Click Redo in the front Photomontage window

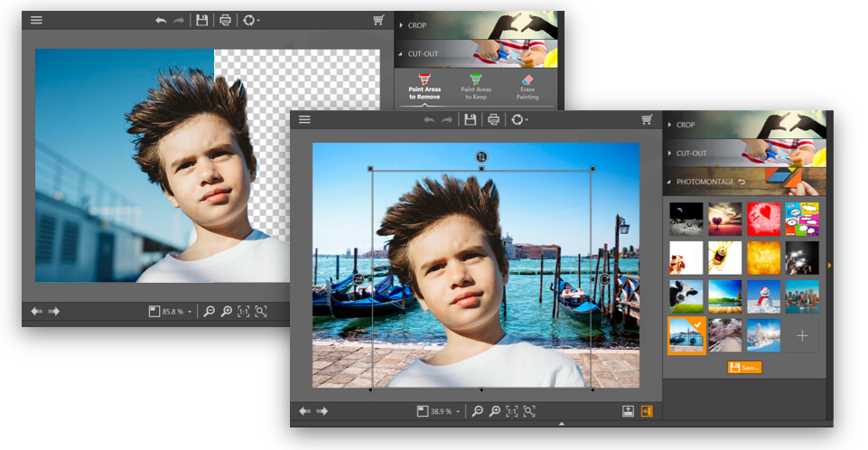tap(447, 119)
